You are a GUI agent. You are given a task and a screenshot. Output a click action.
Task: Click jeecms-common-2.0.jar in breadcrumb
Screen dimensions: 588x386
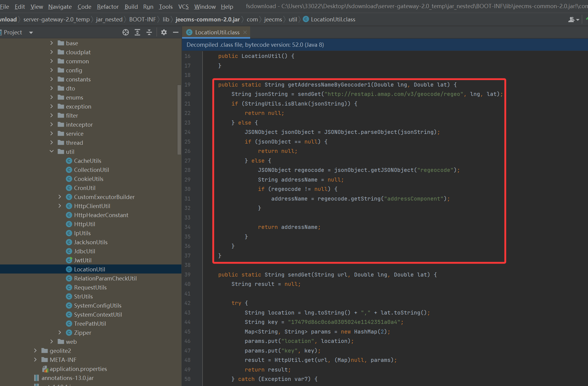pos(207,20)
